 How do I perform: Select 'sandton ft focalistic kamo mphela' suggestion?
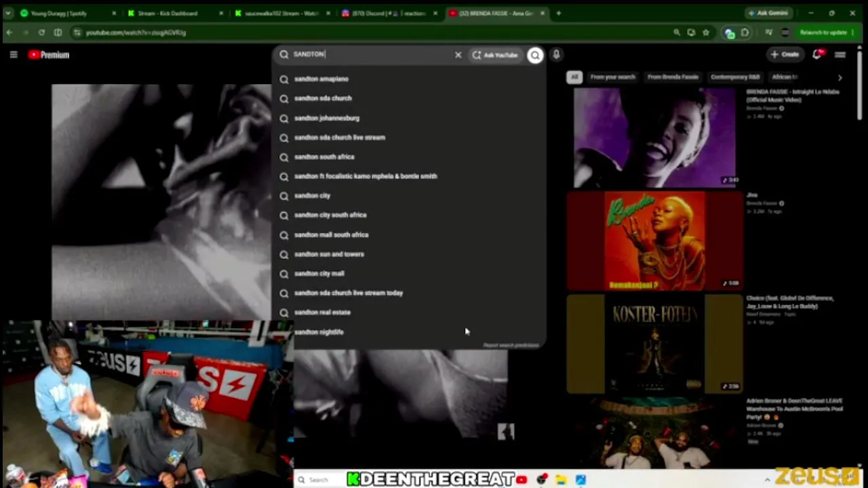pos(410,176)
